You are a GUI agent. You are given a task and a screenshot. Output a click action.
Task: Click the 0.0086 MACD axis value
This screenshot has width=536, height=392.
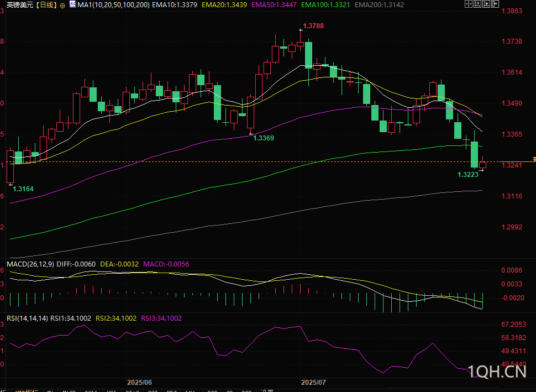512,270
